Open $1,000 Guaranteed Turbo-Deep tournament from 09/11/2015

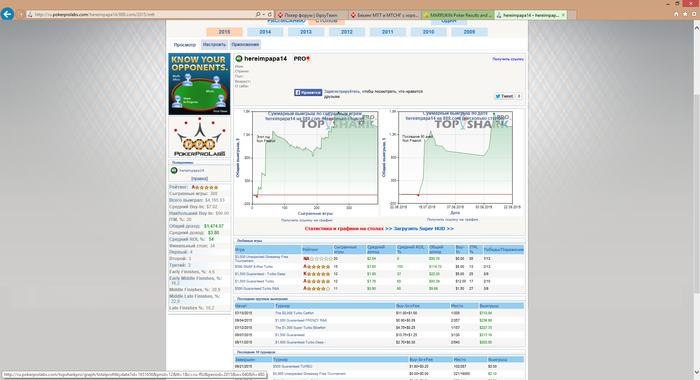pyautogui.click(x=300, y=342)
